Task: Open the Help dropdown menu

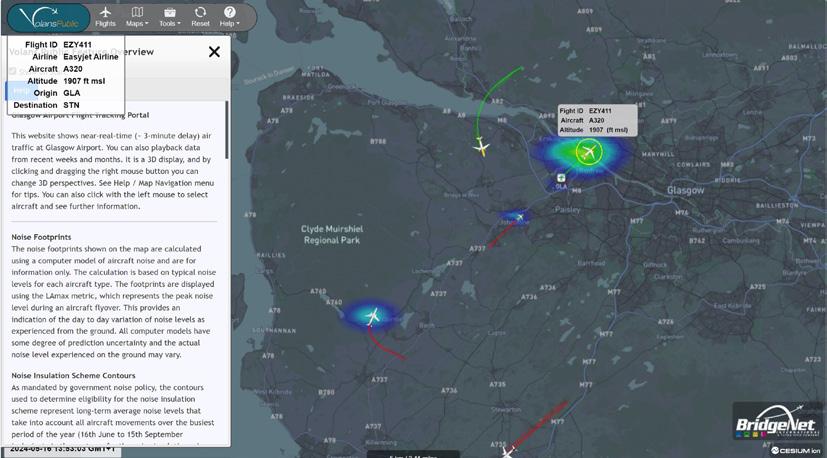Action: tap(229, 17)
